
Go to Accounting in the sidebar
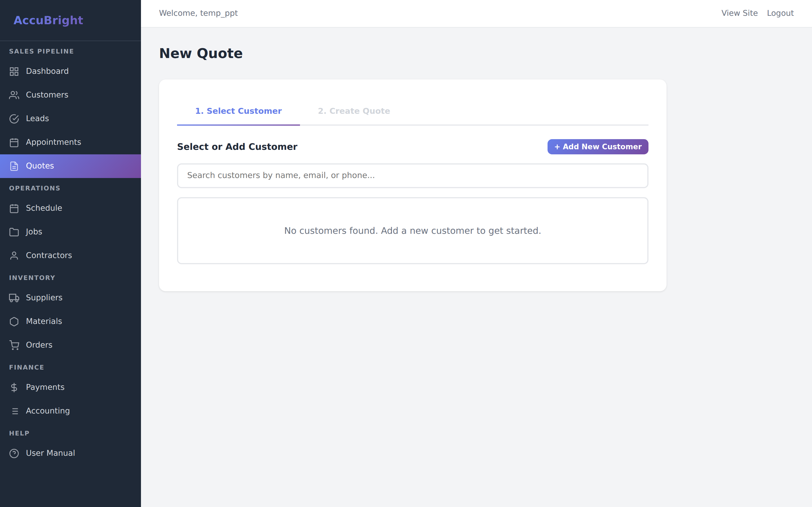pos(48,411)
